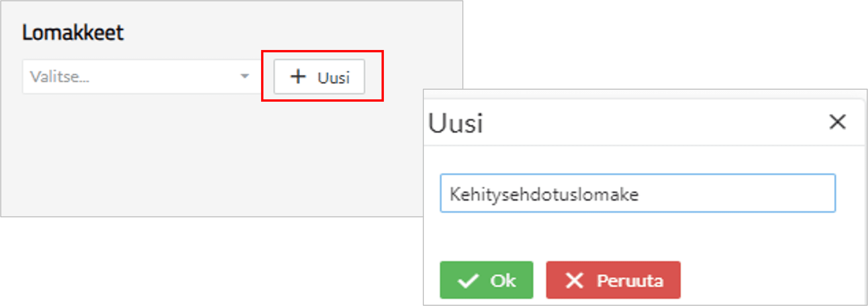Viewport: 868px width, 306px height.
Task: Click the Peruuta label text
Action: pos(630,281)
